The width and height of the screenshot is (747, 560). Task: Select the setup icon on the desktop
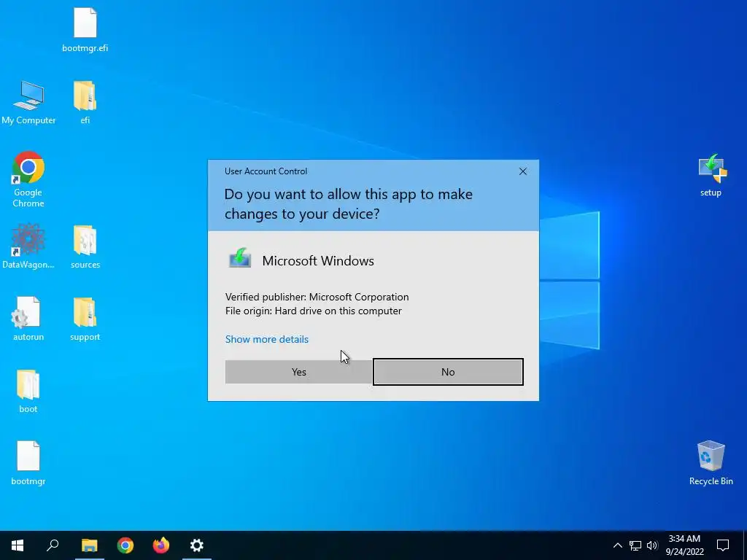pos(711,175)
